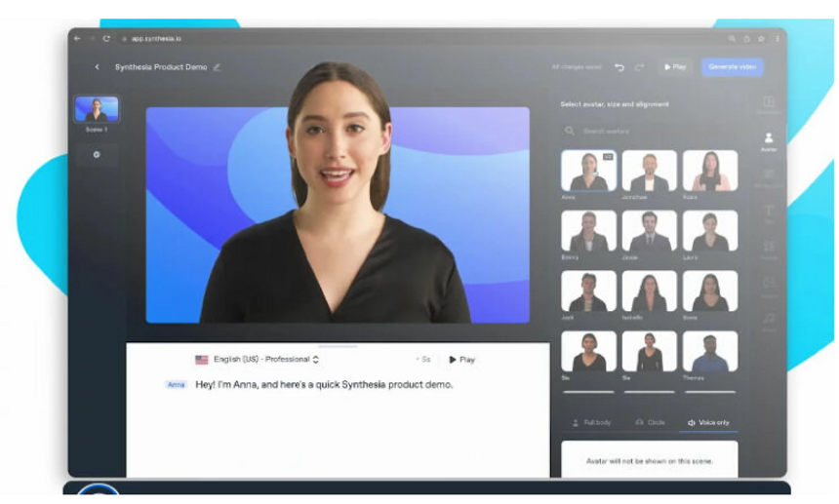Click the "Select avatar, size and alignment" heading

click(615, 104)
